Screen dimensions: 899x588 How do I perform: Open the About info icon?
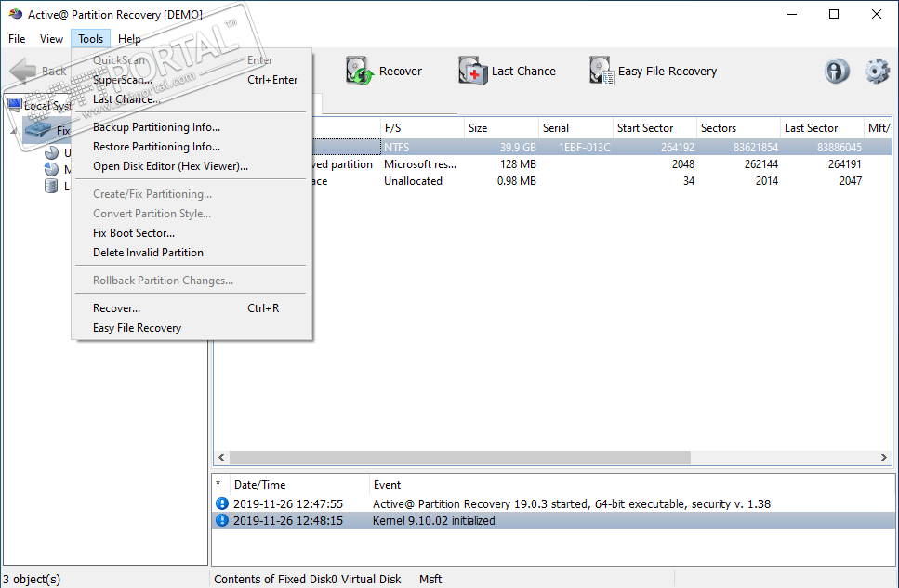[837, 72]
